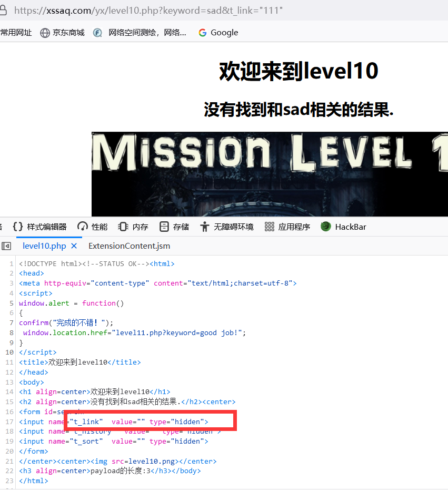The height and width of the screenshot is (490, 448).
Task: Click the 网络空间测绘 bookmark favicon
Action: pos(97,33)
